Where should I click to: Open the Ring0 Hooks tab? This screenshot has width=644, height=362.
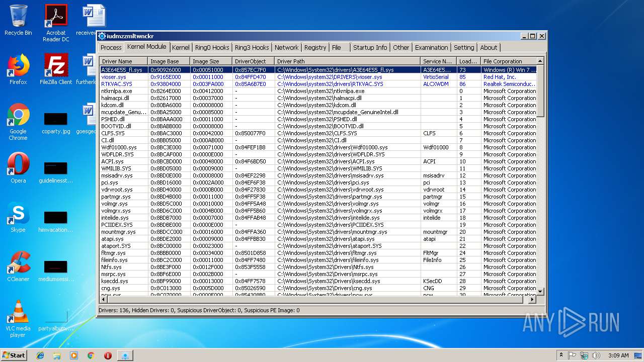[x=212, y=47]
